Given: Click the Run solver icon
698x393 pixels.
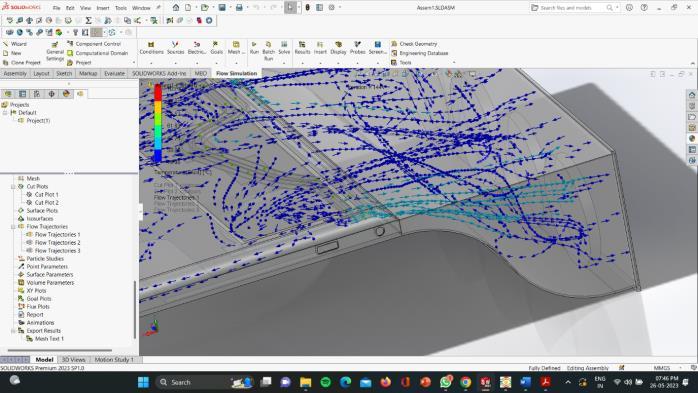Looking at the screenshot, I should (x=254, y=48).
